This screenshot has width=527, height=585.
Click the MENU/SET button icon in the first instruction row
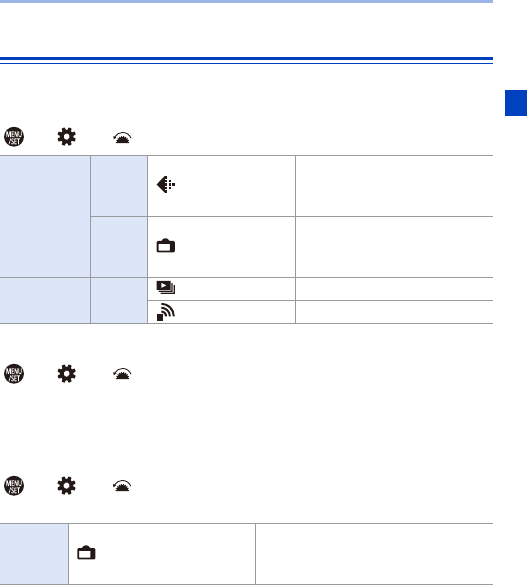[14, 137]
